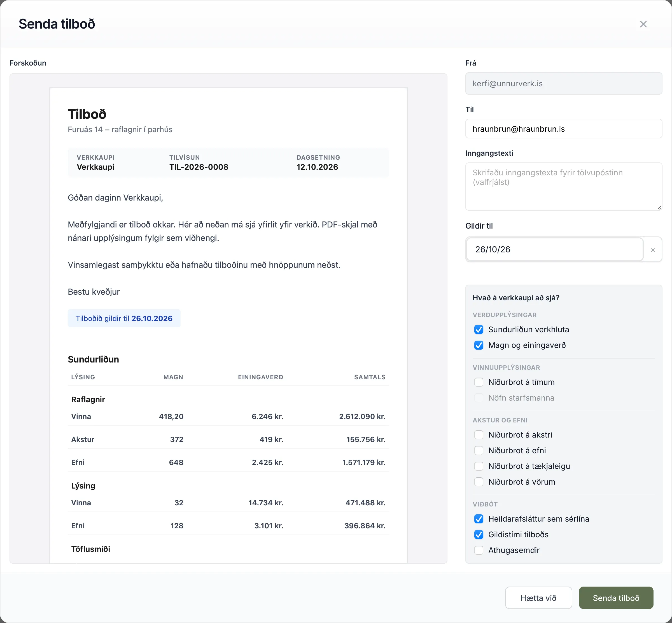Enable Niðurbrot á akstri checkbox

tap(479, 434)
